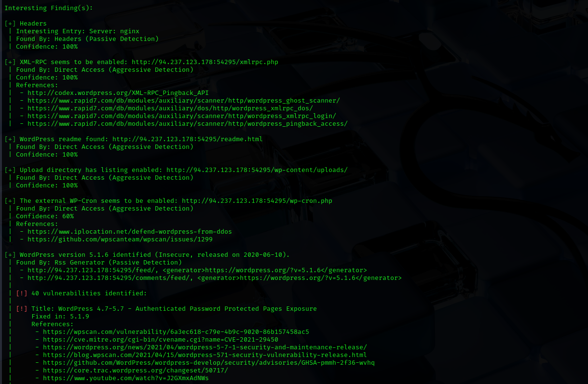Open the YouTube watch reference link
The height and width of the screenshot is (384, 588).
click(x=125, y=378)
